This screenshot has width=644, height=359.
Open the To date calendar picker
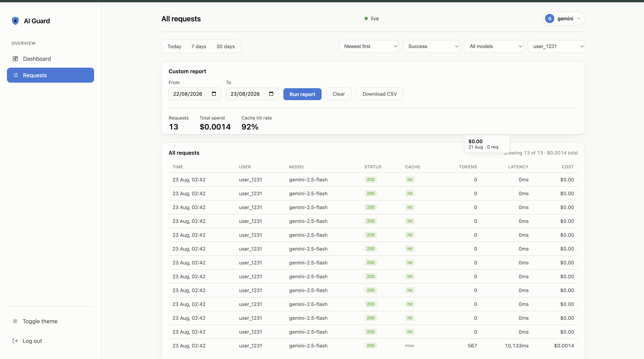[271, 94]
